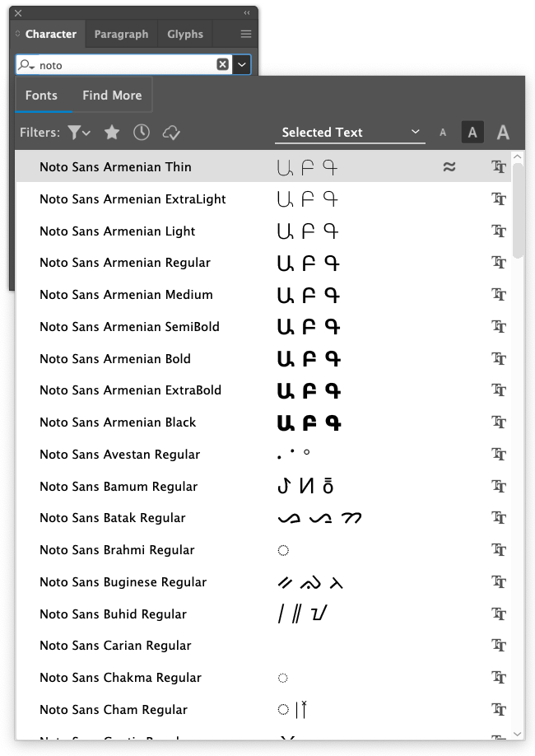Image resolution: width=535 pixels, height=756 pixels.
Task: Select Noto Sans Armenian Medium
Action: [263, 294]
